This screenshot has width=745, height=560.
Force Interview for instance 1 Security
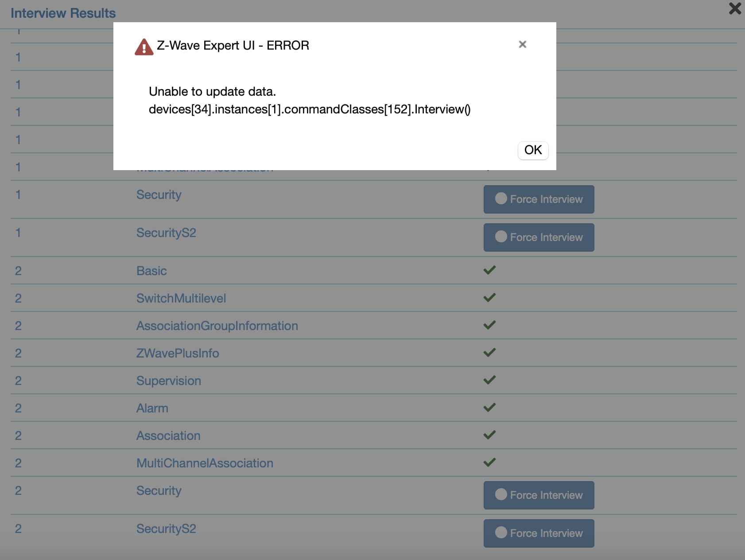pos(539,199)
